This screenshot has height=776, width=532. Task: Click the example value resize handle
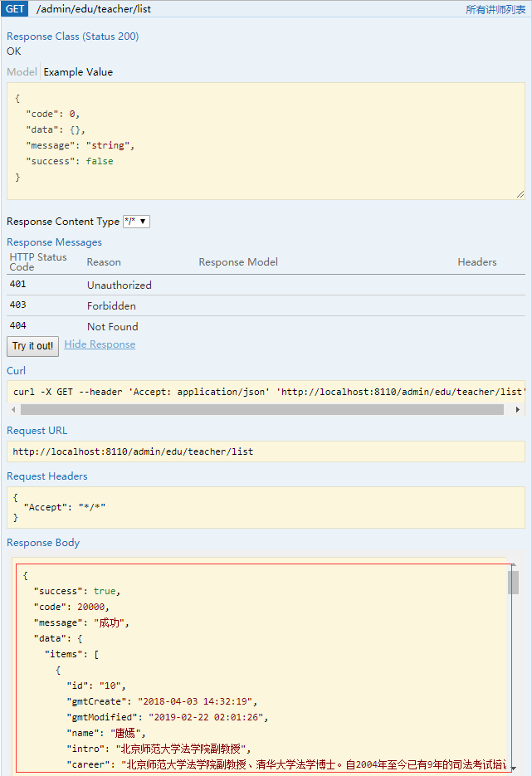pyautogui.click(x=520, y=194)
